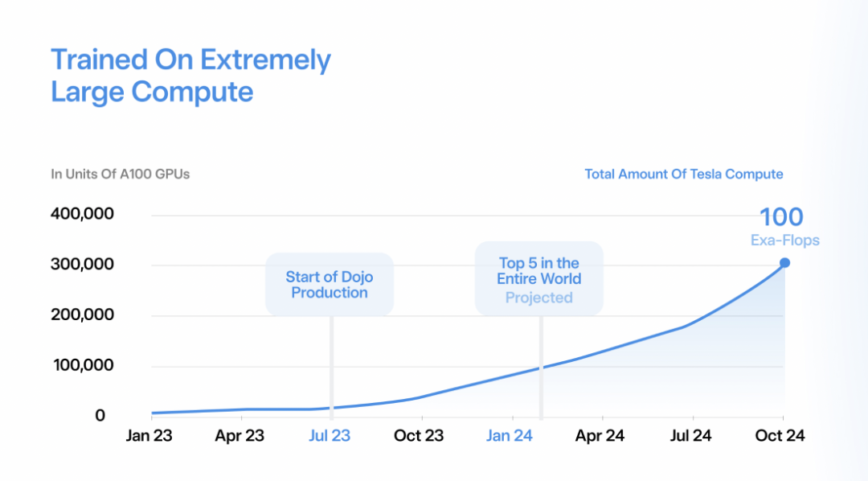Select the 'In Units Of A100 GPUs' label
868x481 pixels.
120,174
